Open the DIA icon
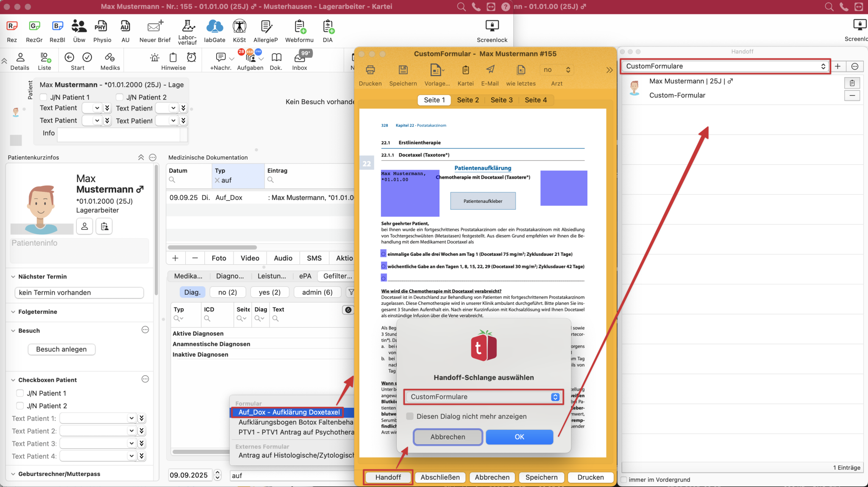The height and width of the screenshot is (487, 868). tap(328, 26)
